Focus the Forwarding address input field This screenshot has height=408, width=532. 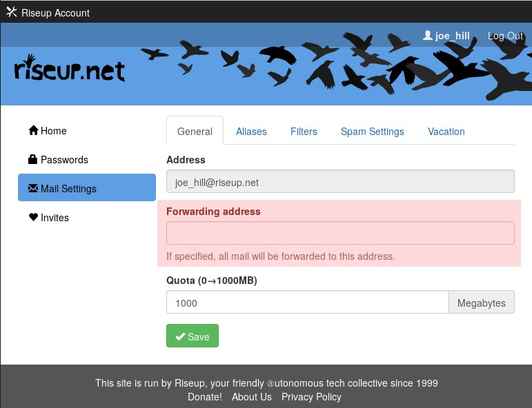pyautogui.click(x=340, y=233)
